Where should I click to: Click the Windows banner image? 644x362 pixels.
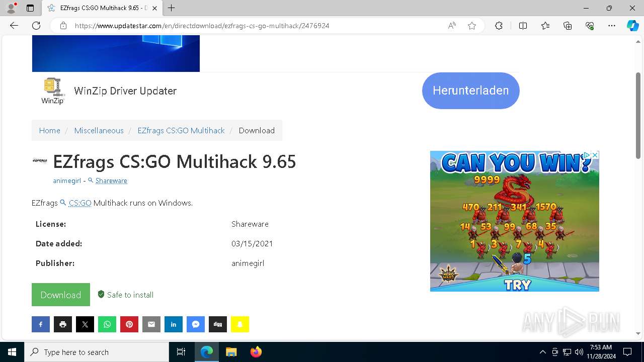coord(116,53)
